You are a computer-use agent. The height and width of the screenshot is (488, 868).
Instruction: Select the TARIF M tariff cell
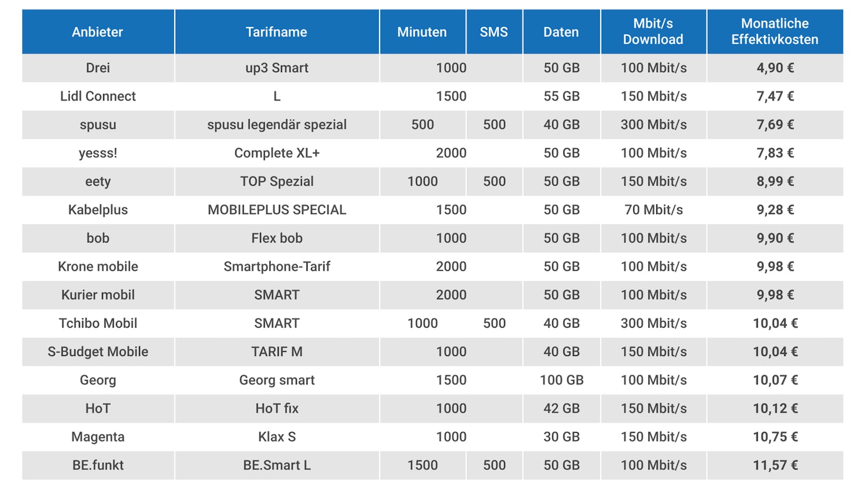pos(277,352)
